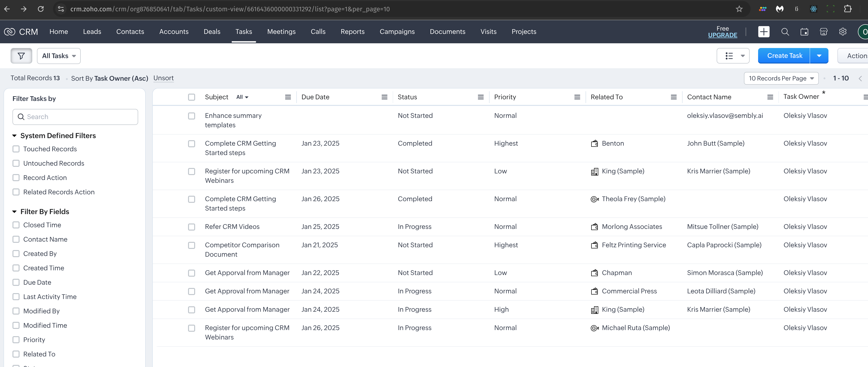Open the All Tasks view dropdown
The width and height of the screenshot is (868, 367).
click(59, 56)
